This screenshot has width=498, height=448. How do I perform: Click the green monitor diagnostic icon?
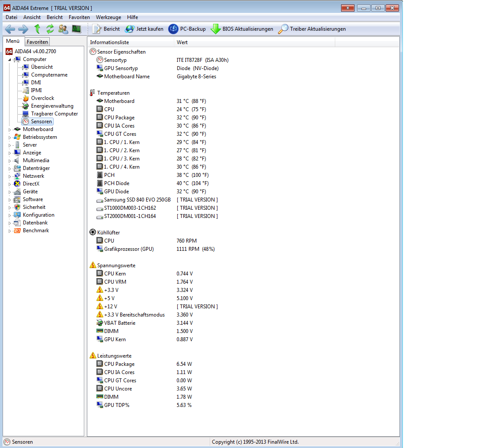(76, 29)
